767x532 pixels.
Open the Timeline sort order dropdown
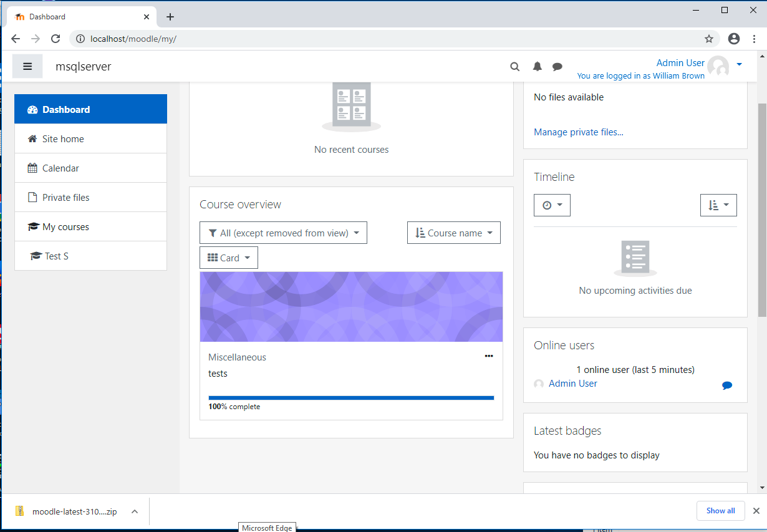point(718,205)
